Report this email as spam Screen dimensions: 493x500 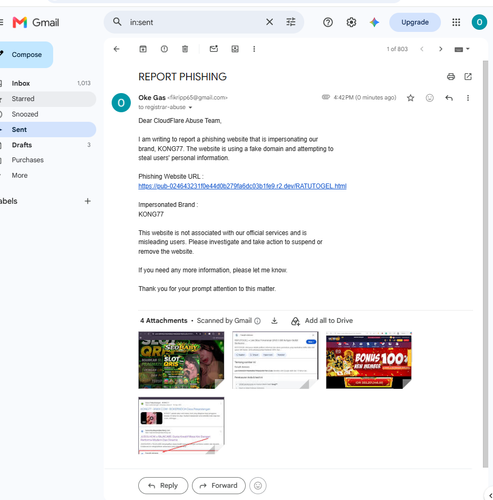pyautogui.click(x=164, y=49)
